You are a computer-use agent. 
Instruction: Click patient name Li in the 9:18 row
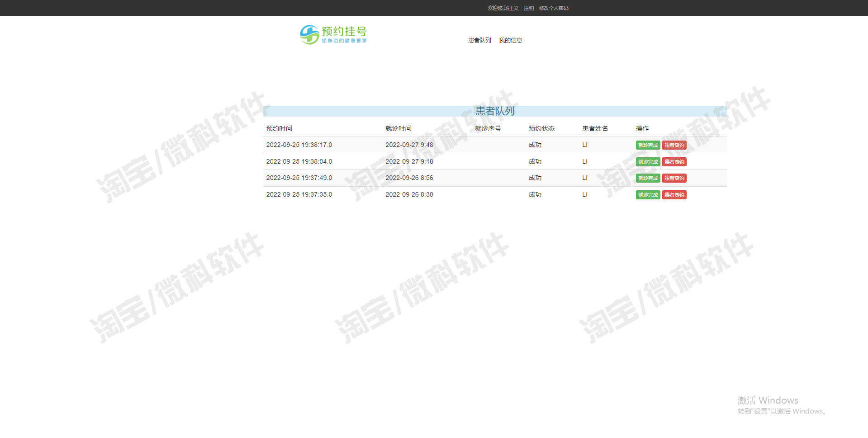[585, 161]
